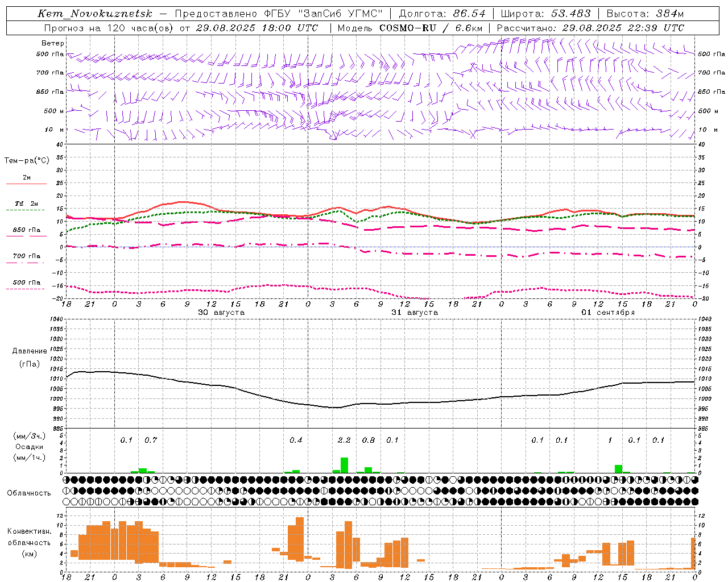The image size is (728, 582).
Task: Click the 'Высота: 384м' header value
Action: click(645, 14)
